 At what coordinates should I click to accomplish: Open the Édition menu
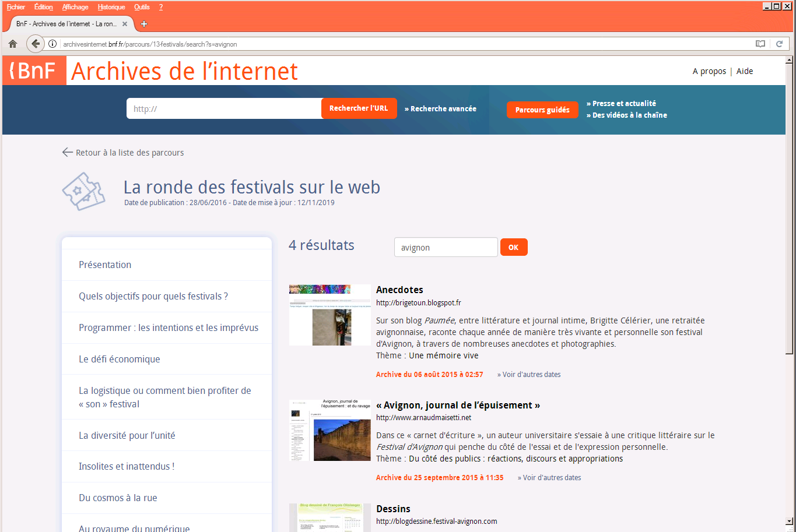(x=43, y=7)
